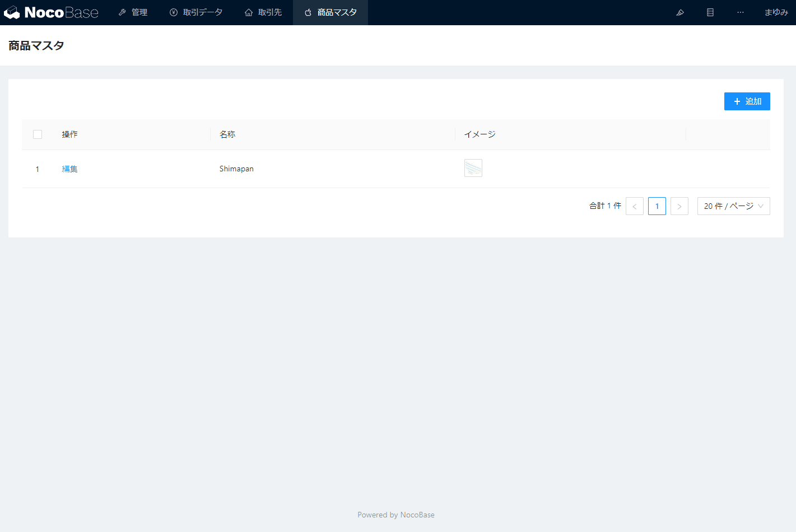Open 管理 menu with wrench icon
This screenshot has width=796, height=532.
[133, 12]
